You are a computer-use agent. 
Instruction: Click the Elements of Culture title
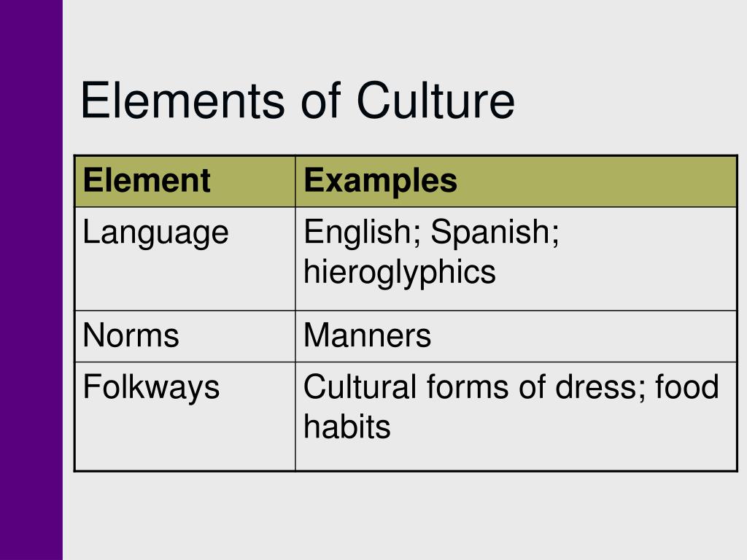[x=298, y=101]
